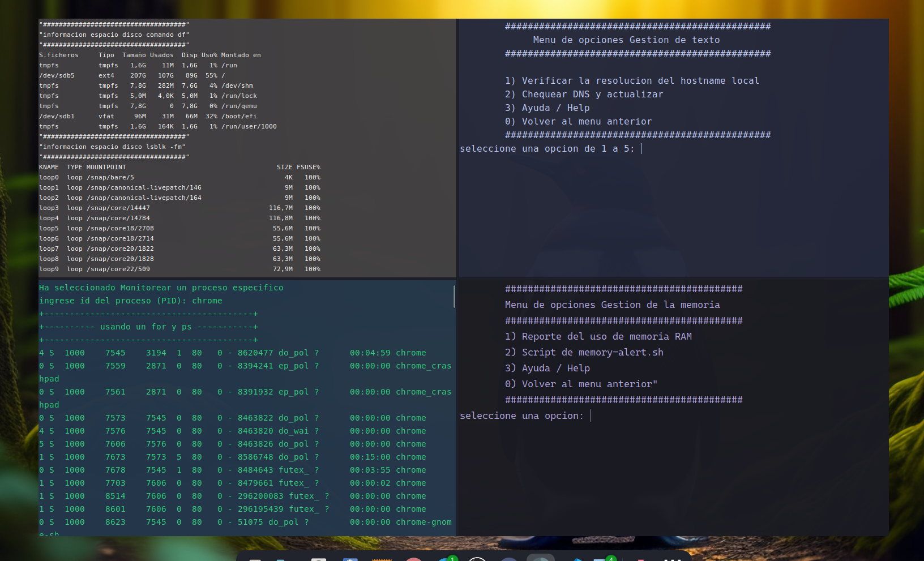Click 'Ha seleccionado Monitorear un proceso especifico' line

[x=161, y=288]
